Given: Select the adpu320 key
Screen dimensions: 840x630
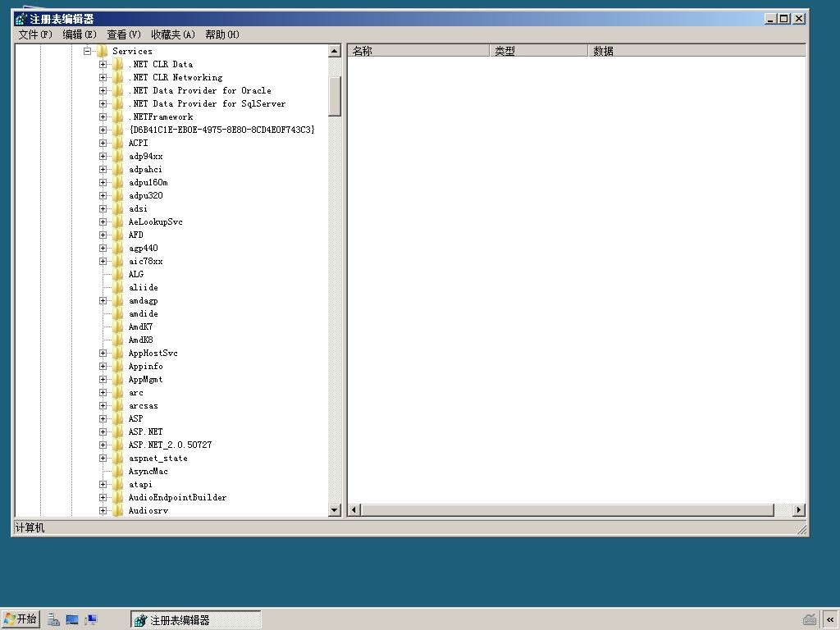Looking at the screenshot, I should tap(146, 195).
